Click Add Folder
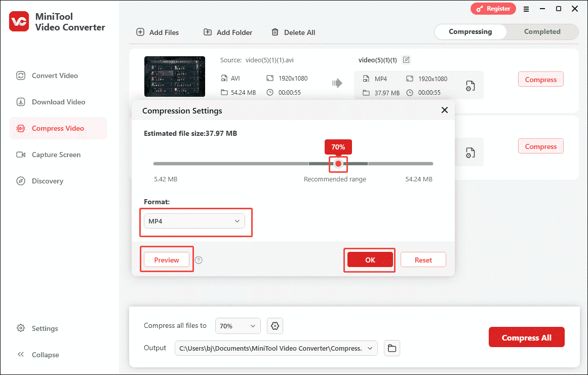The image size is (588, 375). point(228,32)
